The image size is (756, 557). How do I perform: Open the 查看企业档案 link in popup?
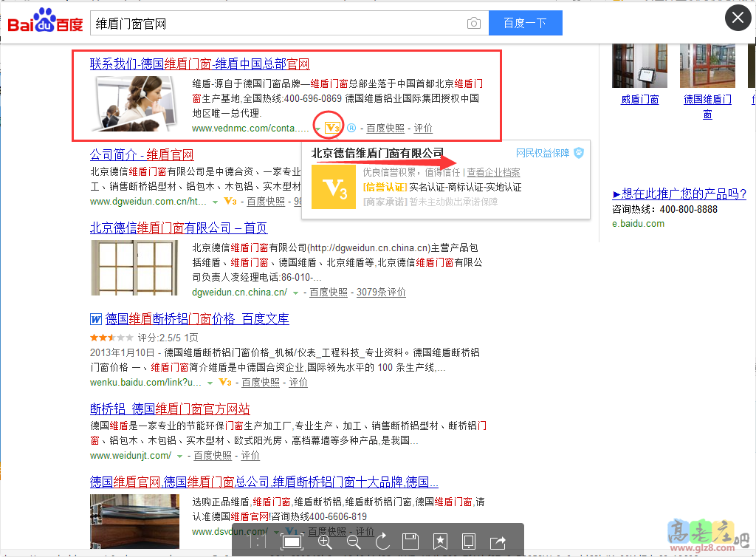click(x=493, y=172)
